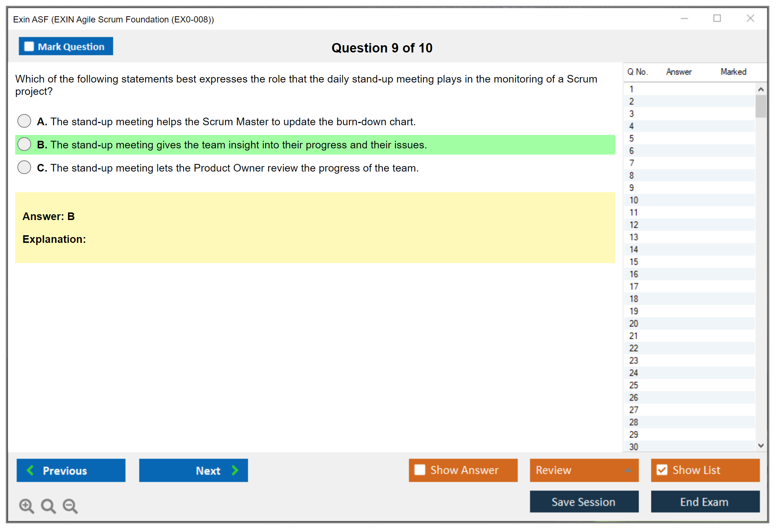
Task: Click the green right arrow on Next
Action: pos(235,470)
